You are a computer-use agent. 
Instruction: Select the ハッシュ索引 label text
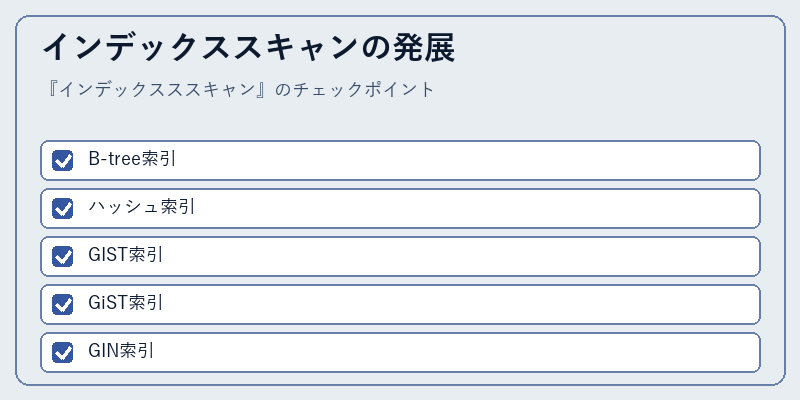141,207
